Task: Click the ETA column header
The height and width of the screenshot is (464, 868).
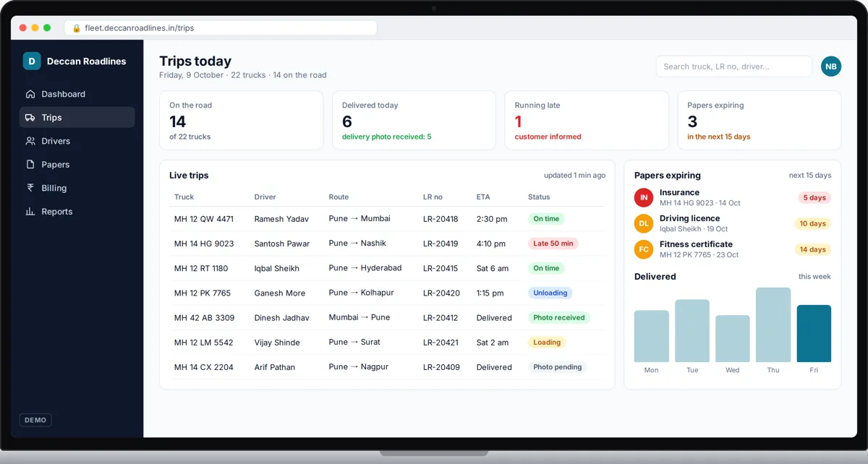Action: click(483, 197)
